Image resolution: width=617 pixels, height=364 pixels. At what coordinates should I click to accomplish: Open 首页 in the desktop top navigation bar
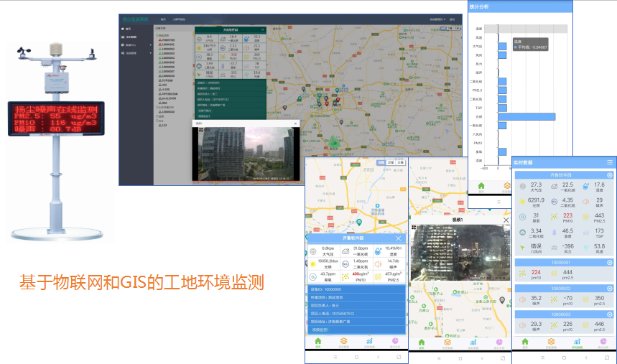tap(163, 19)
